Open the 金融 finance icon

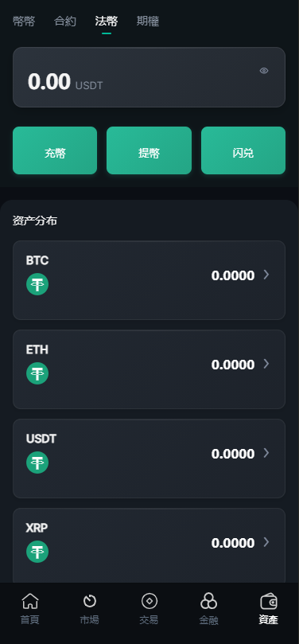tap(209, 601)
